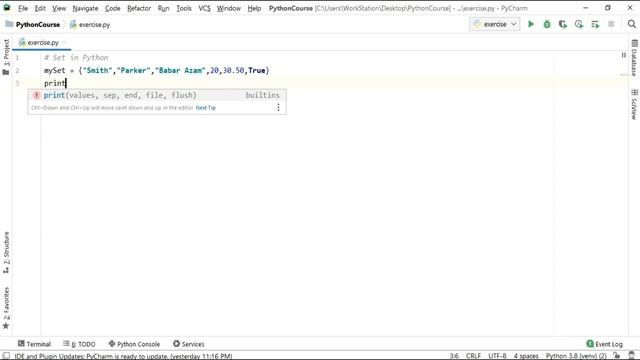Open the File menu
The image size is (640, 360).
click(x=23, y=8)
